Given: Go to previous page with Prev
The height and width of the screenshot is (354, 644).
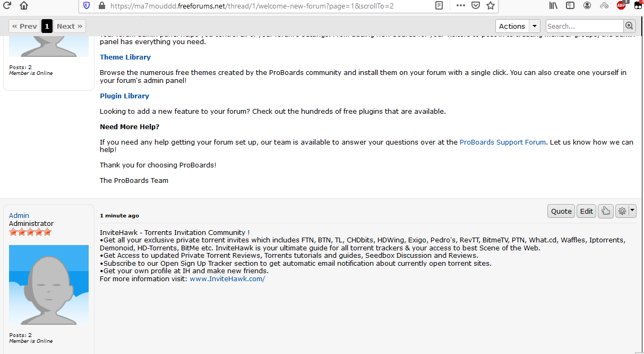Looking at the screenshot, I should (24, 26).
